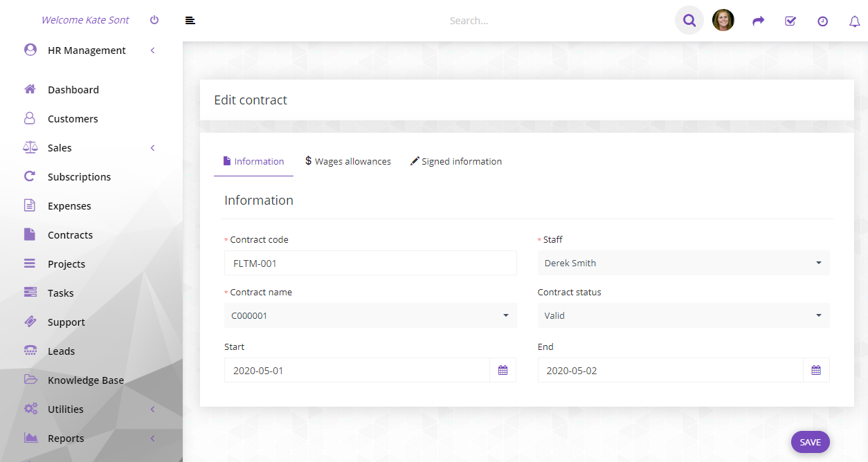Switch to the Signed information tab
The height and width of the screenshot is (462, 868).
[x=456, y=161]
